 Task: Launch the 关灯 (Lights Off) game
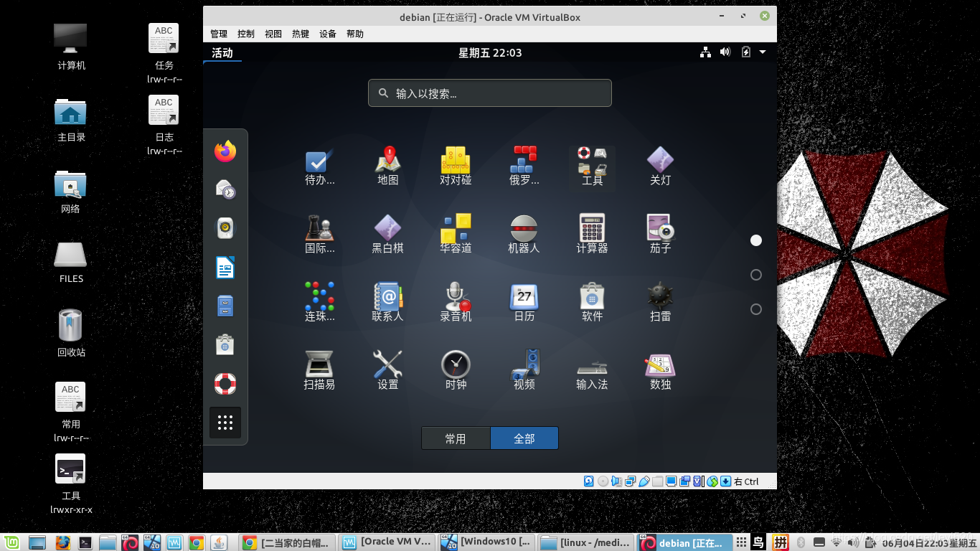coord(660,166)
